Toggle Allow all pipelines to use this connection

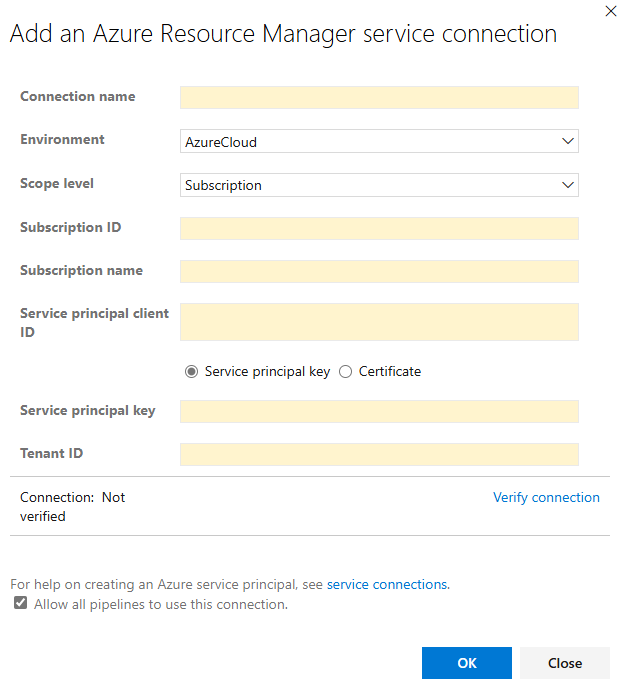(x=21, y=604)
